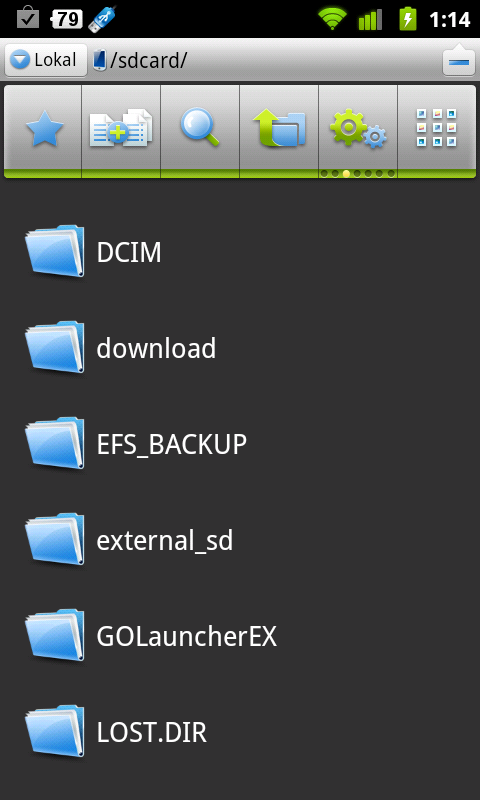Expand the Lokal location dropdown
This screenshot has width=480, height=800.
[46, 60]
